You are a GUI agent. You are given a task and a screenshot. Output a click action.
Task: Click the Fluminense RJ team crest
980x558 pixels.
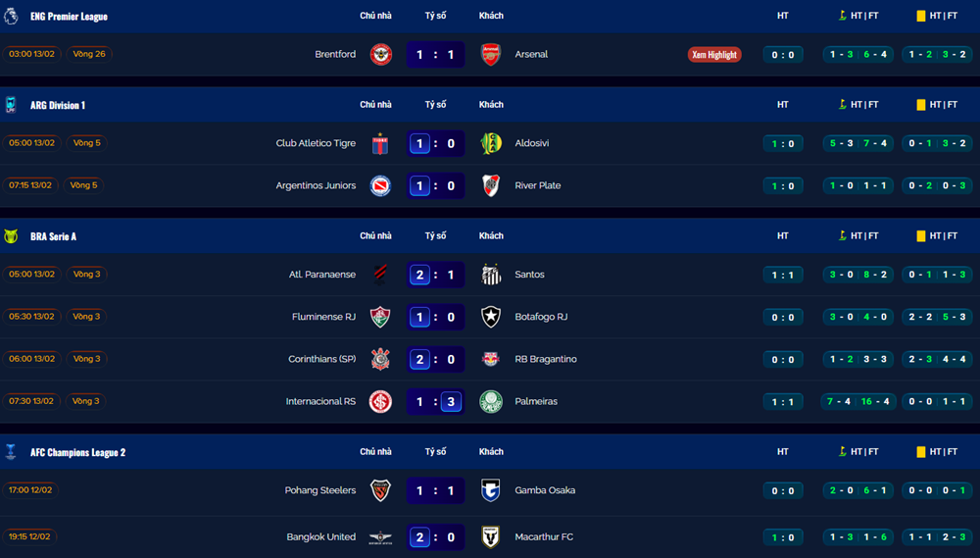coord(380,317)
